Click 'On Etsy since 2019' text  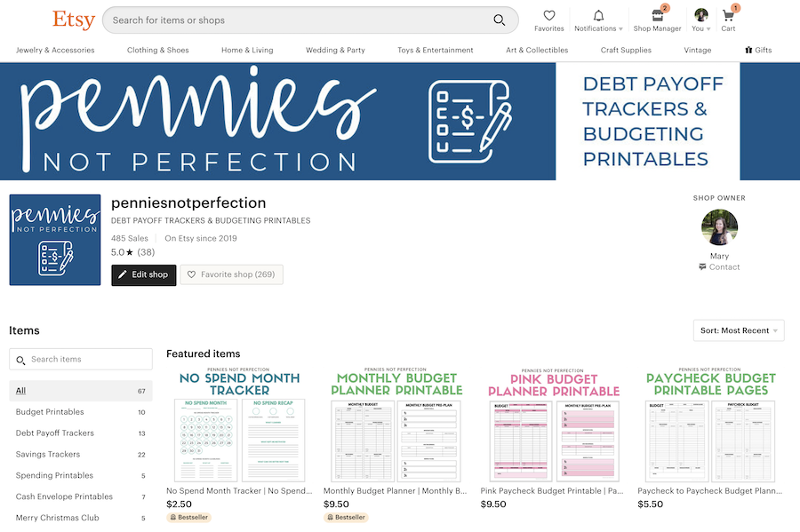(201, 238)
